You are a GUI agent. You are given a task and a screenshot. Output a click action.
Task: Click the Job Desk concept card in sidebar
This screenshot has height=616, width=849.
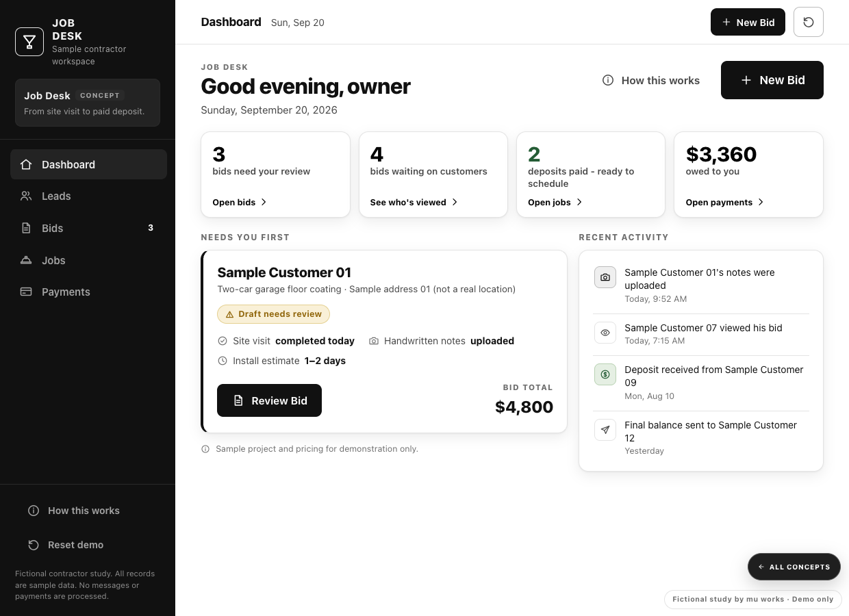(88, 103)
